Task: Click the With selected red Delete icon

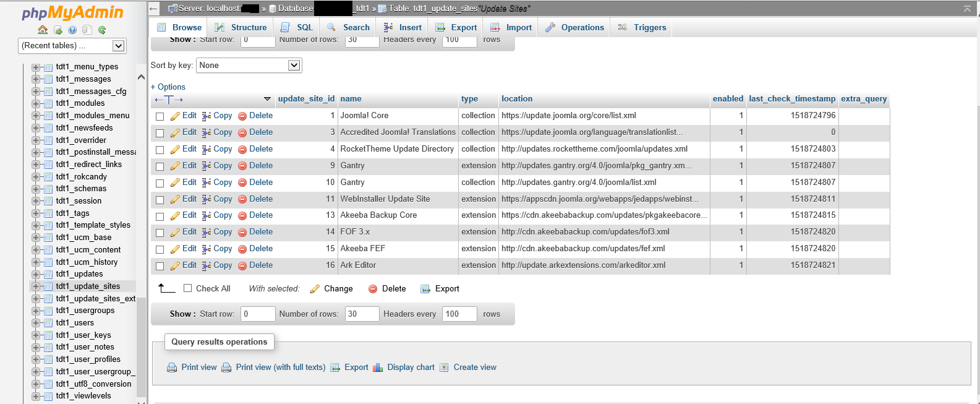Action: (373, 289)
